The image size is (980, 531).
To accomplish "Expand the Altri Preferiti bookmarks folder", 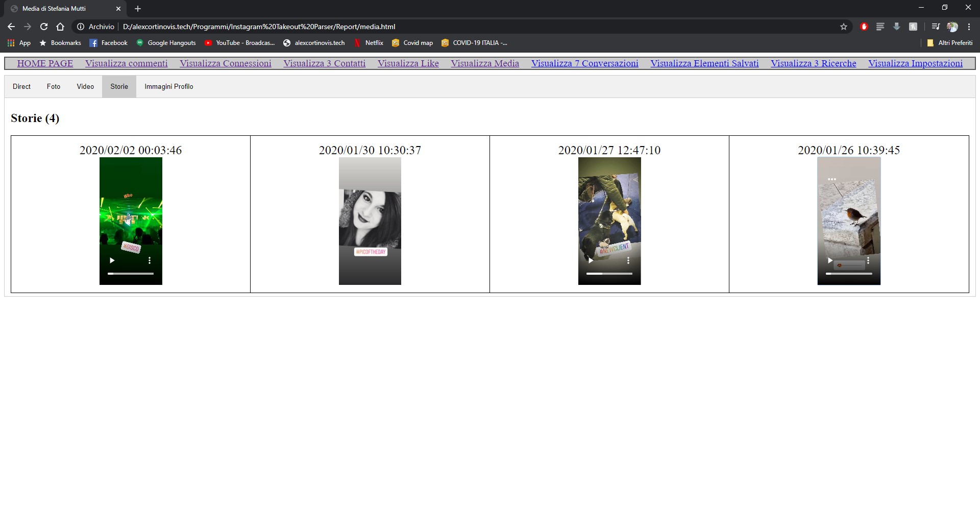I will tap(950, 43).
